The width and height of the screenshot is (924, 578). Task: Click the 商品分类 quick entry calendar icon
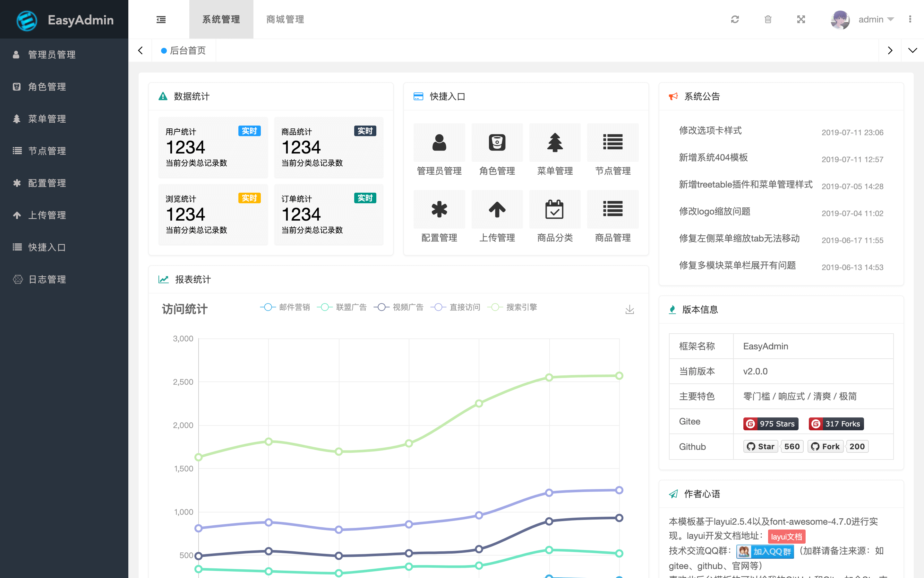point(555,209)
